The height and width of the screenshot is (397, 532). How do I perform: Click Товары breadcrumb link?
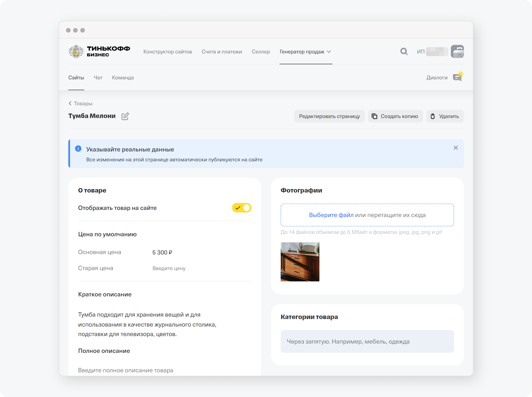coord(83,103)
